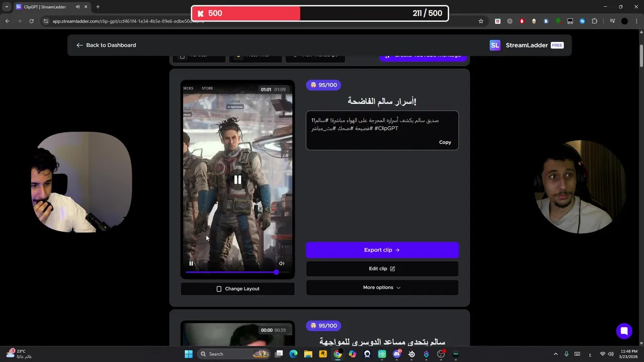The height and width of the screenshot is (362, 644).
Task: Open OBS Studio from the taskbar
Action: 441,354
